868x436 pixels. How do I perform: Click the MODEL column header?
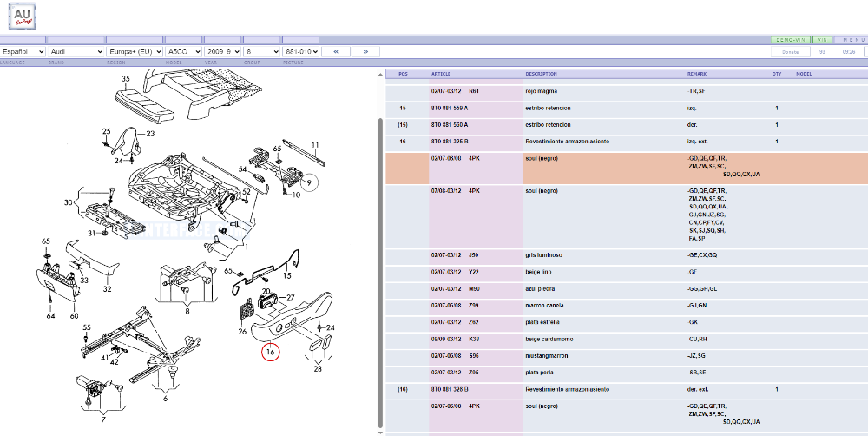coord(804,74)
